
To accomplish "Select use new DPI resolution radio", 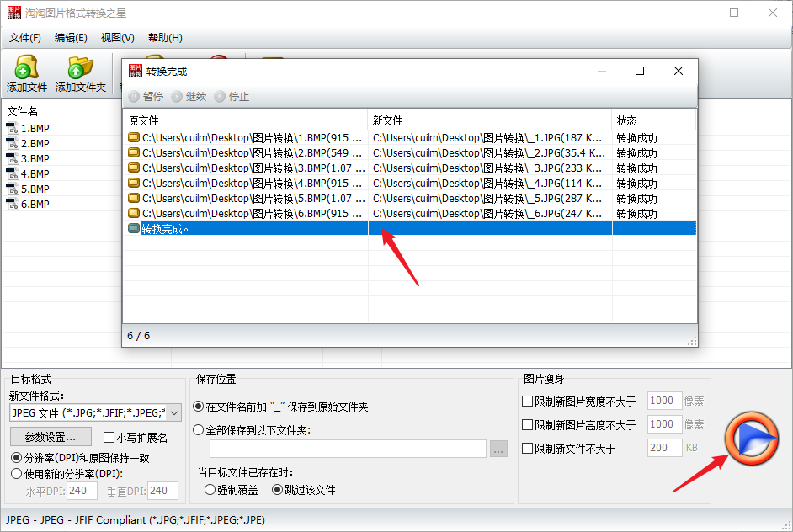I will [16, 473].
